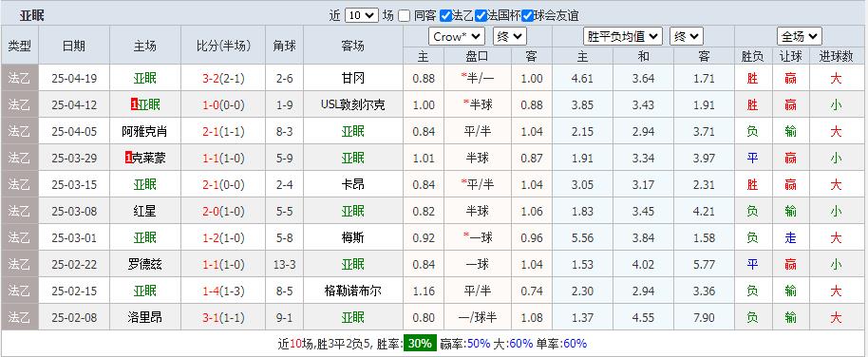868x357 pixels.
Task: Toggle the 同客 checkbox
Action: point(405,15)
